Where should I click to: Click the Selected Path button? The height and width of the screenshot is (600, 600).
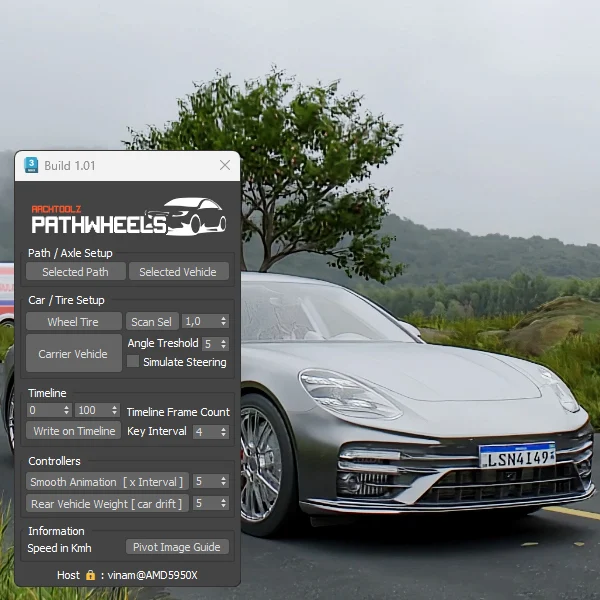click(x=76, y=272)
